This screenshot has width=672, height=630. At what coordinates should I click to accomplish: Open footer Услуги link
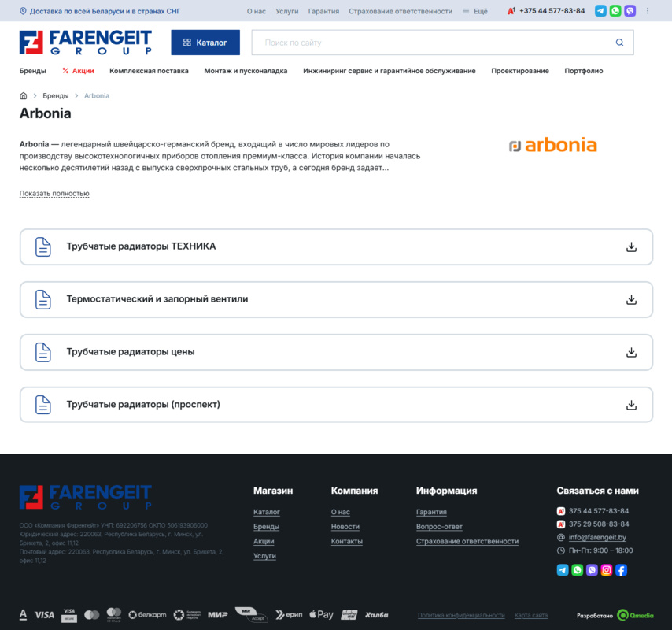[264, 555]
